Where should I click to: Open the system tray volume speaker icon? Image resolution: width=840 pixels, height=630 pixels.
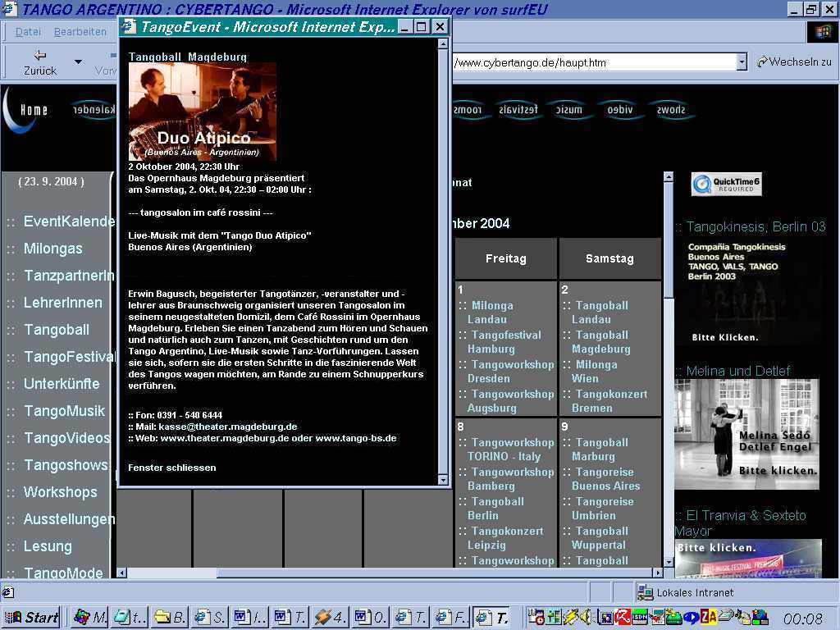point(587,617)
